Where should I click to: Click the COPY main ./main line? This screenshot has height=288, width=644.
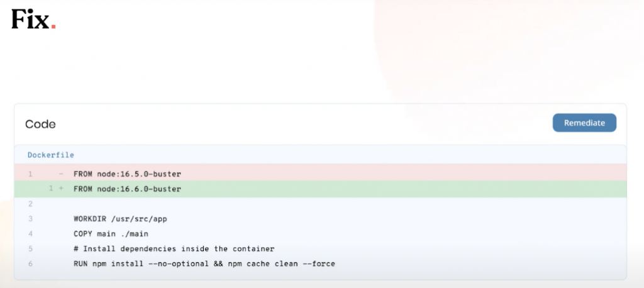(111, 234)
